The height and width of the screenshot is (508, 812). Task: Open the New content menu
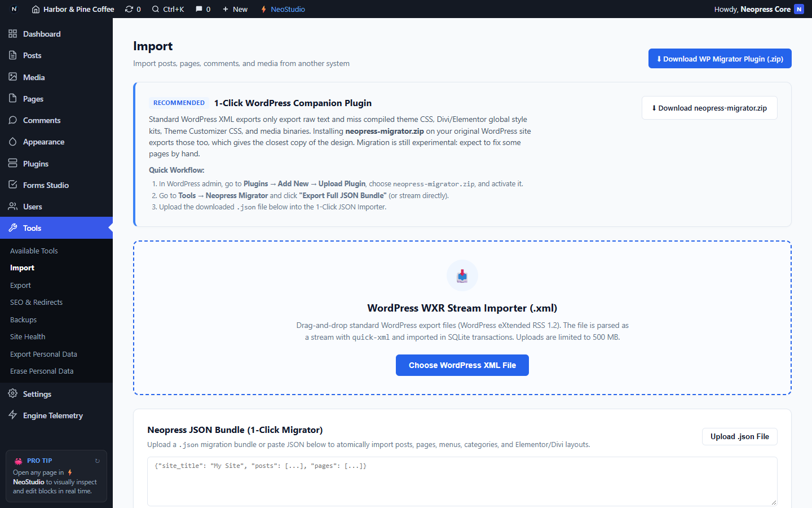235,9
